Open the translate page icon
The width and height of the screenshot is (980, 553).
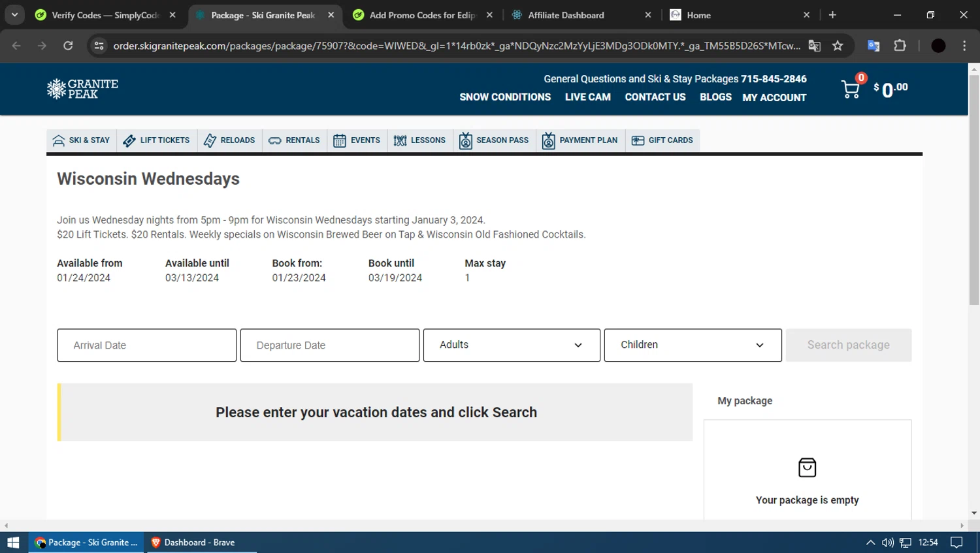point(814,46)
